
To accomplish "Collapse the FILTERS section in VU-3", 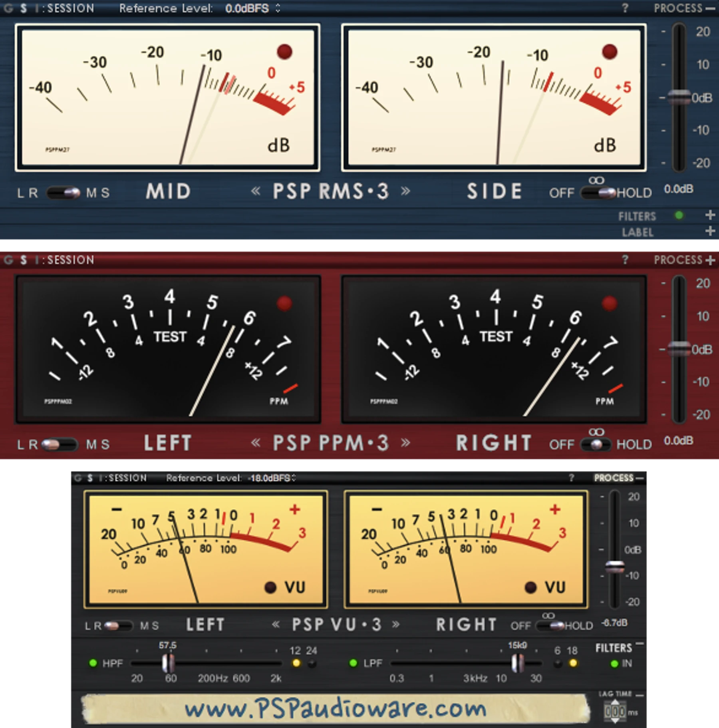I will coord(640,644).
